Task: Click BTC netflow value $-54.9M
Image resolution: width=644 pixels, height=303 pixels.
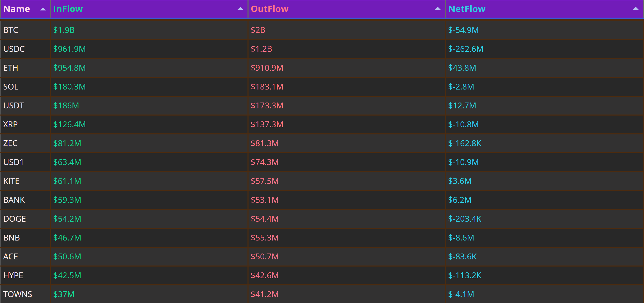Action: tap(463, 30)
